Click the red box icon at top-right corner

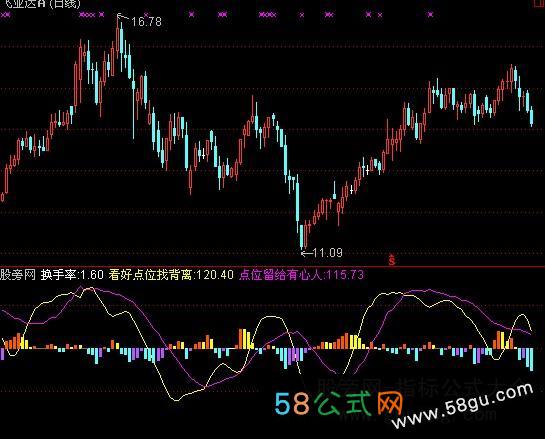point(539,3)
